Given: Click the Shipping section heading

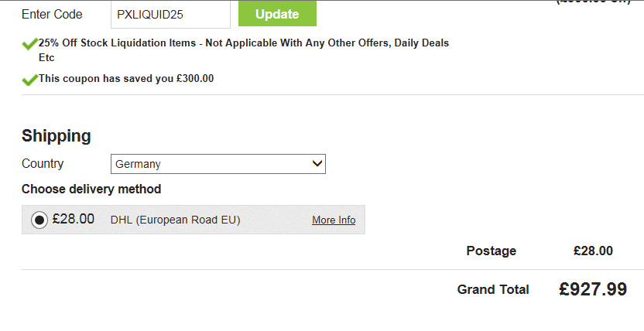Looking at the screenshot, I should click(x=57, y=136).
